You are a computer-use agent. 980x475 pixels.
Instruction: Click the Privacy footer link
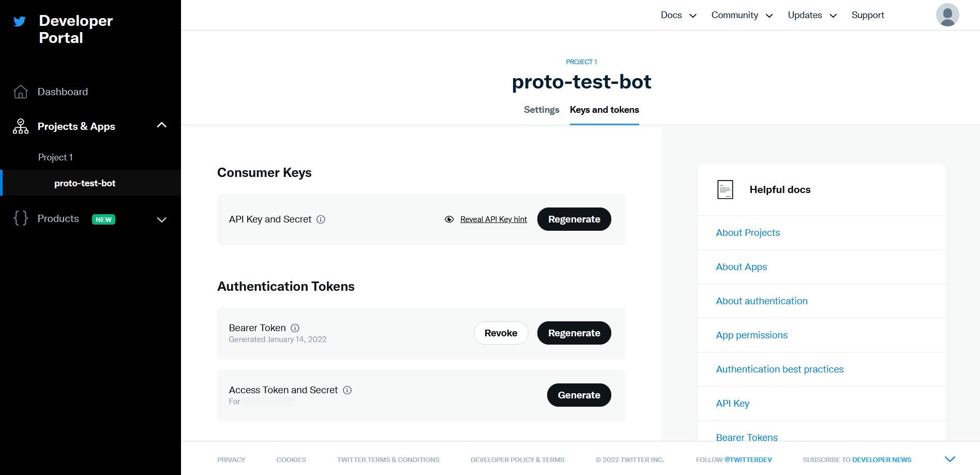231,459
